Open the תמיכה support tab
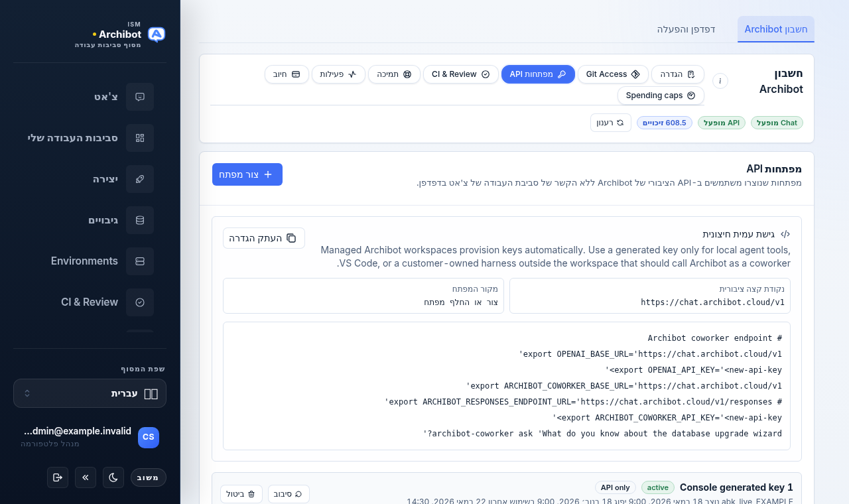 [x=395, y=74]
